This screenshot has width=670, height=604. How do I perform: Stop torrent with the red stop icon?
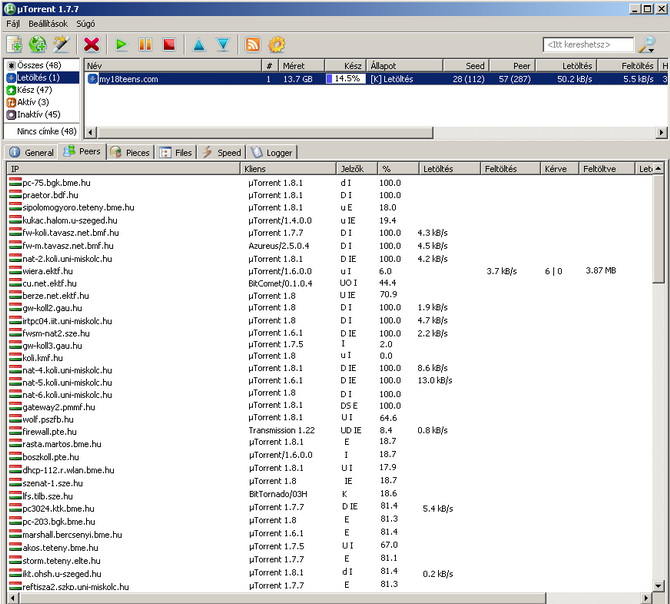169,44
